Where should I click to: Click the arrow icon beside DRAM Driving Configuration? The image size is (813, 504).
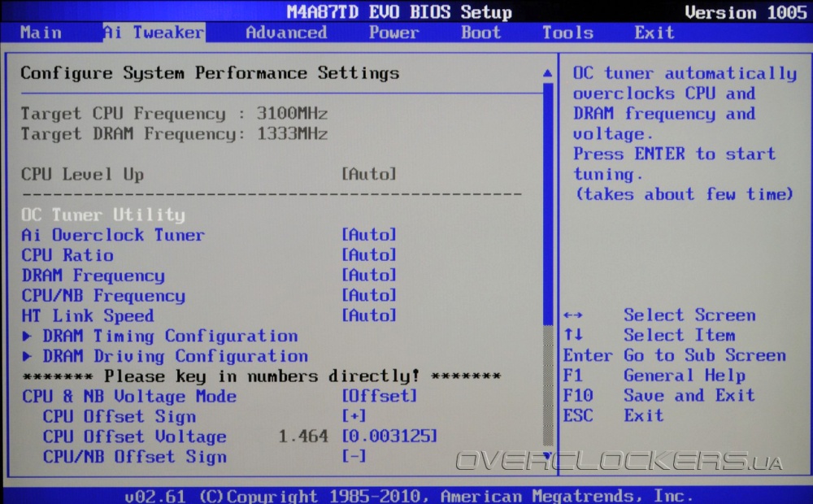click(x=27, y=356)
